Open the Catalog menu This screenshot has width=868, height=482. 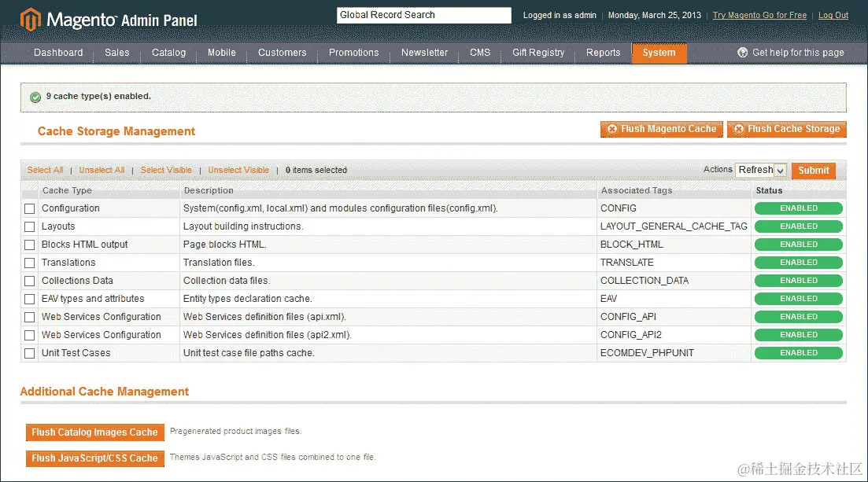[x=168, y=53]
